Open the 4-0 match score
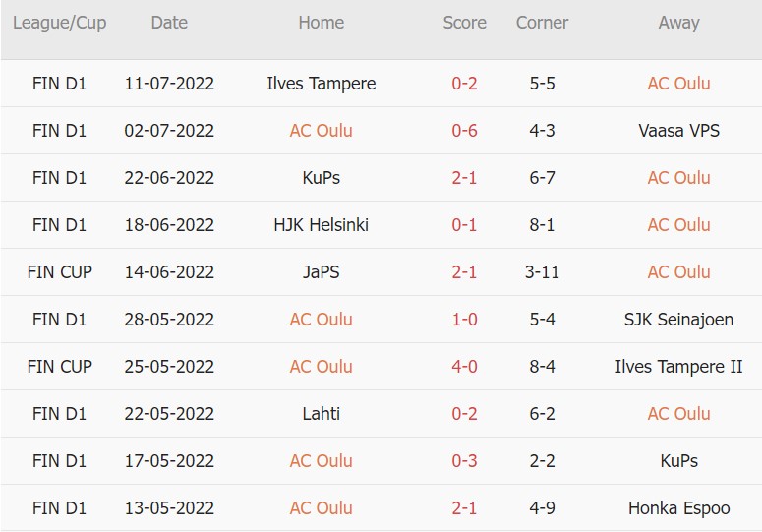The width and height of the screenshot is (762, 532). click(x=464, y=367)
